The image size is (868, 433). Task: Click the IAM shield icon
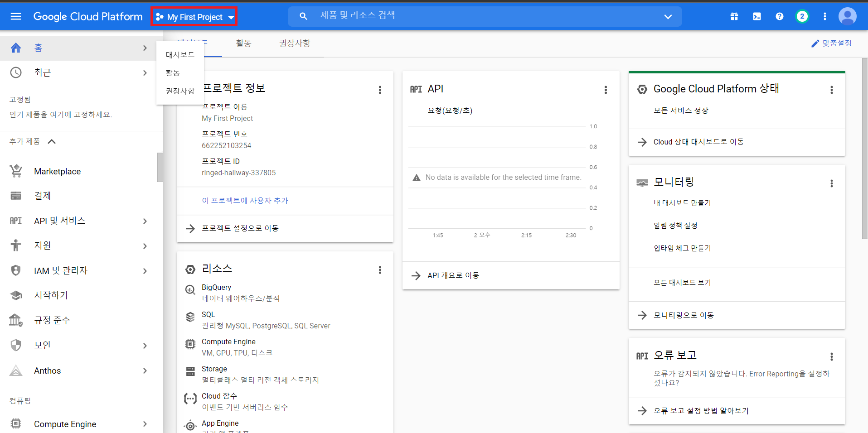[x=16, y=270]
